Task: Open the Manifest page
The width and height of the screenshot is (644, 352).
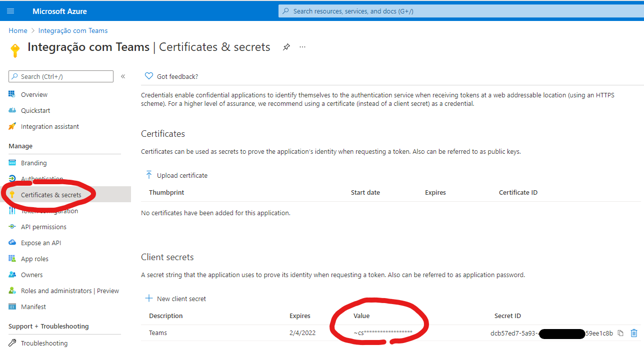Action: coord(33,307)
